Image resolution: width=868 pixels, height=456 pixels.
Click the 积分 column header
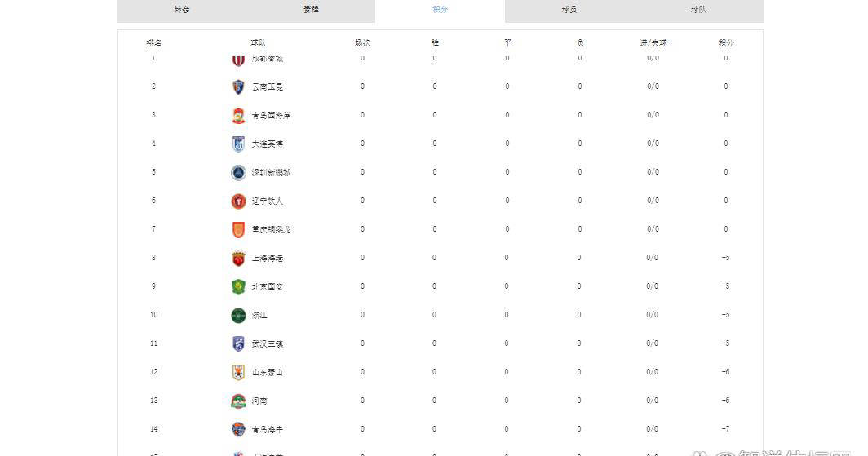click(725, 43)
